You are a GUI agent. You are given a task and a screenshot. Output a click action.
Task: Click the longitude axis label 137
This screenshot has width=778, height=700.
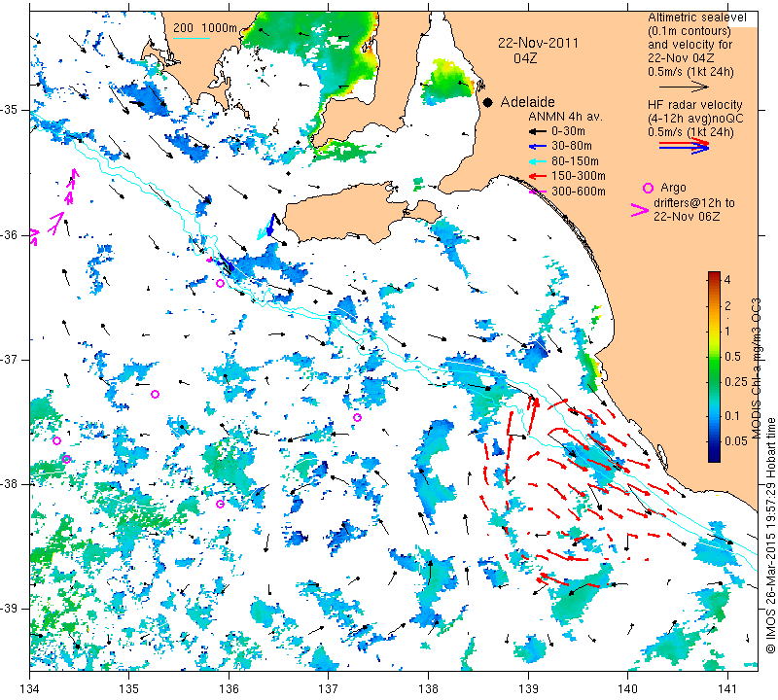tap(329, 688)
